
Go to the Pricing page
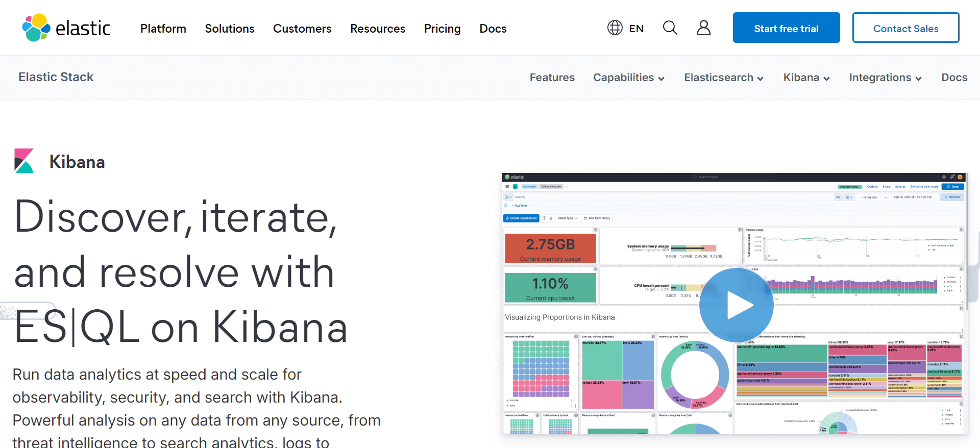click(442, 29)
